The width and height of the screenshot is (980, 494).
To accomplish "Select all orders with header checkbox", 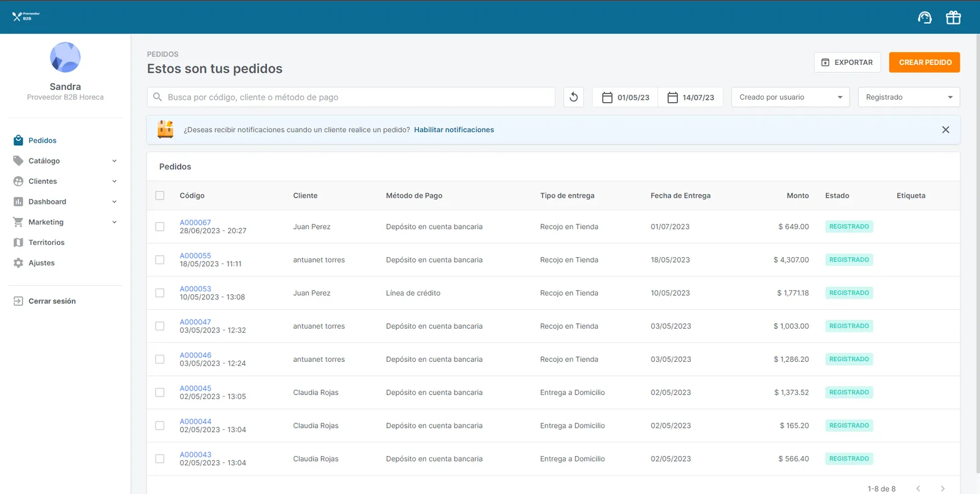I will coord(160,196).
